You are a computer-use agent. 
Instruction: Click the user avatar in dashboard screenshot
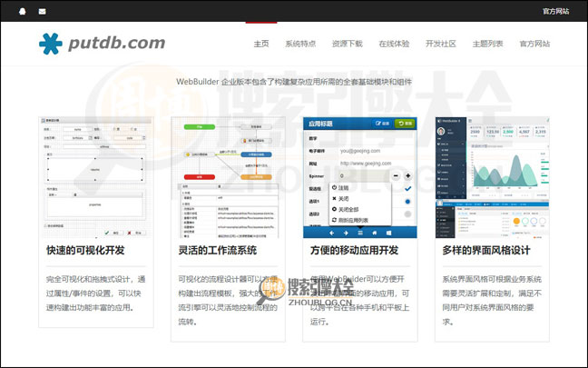pyautogui.click(x=441, y=131)
